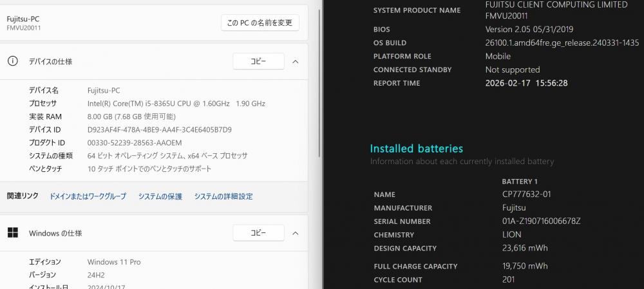Select the DESIGN CAPACITY label
644x289 pixels.
point(405,248)
